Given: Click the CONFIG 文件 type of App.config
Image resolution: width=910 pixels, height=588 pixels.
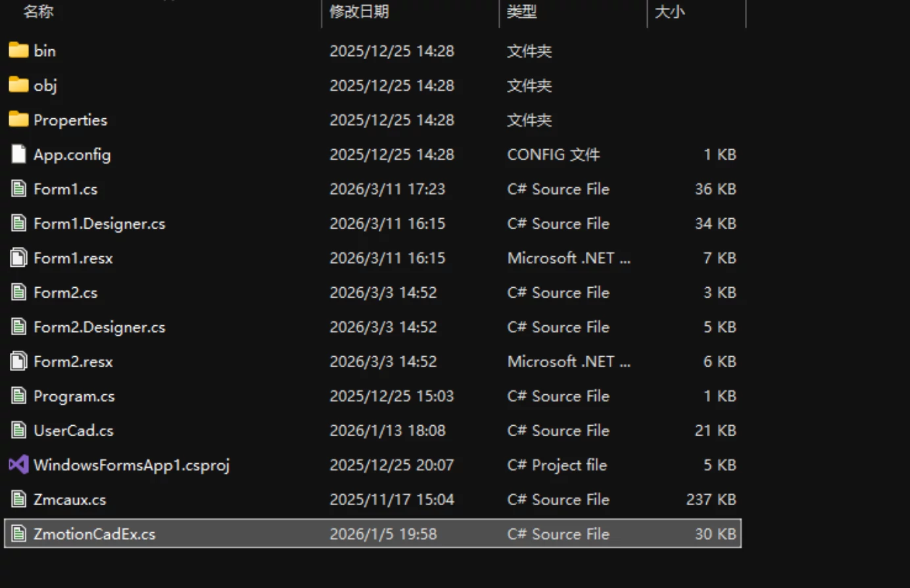Looking at the screenshot, I should [x=554, y=154].
